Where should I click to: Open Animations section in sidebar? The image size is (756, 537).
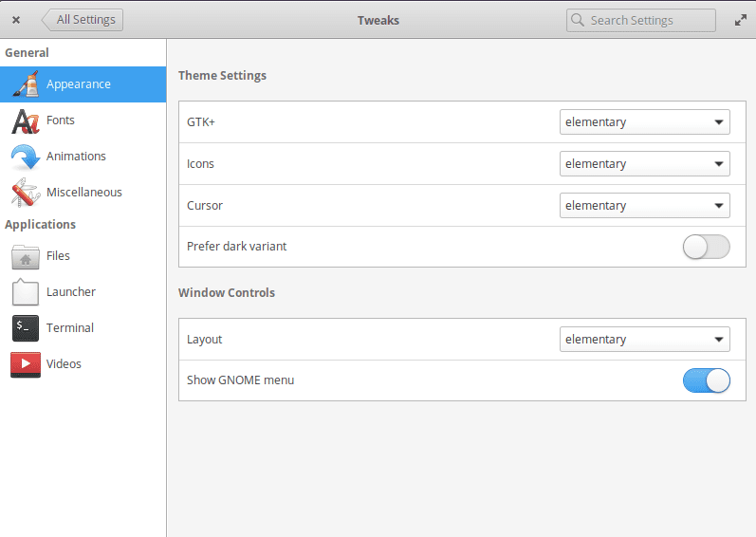pos(83,157)
